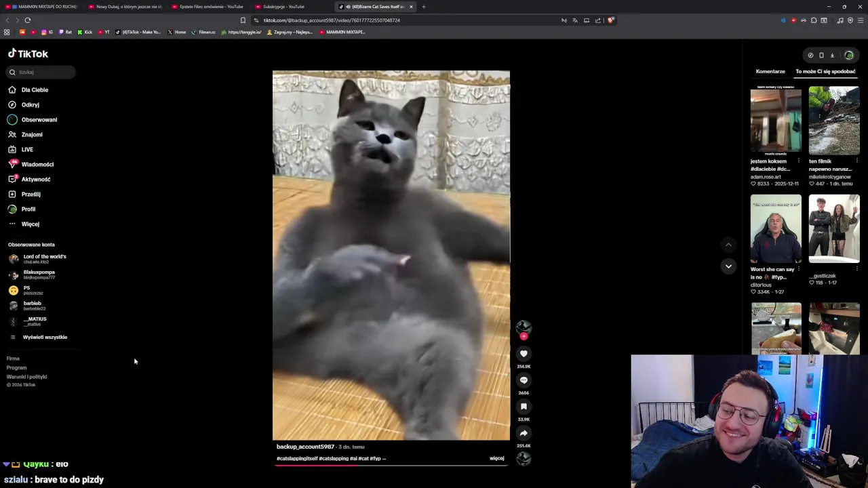
Task: Switch to Nowy Dubaj browser tab
Action: (x=125, y=7)
